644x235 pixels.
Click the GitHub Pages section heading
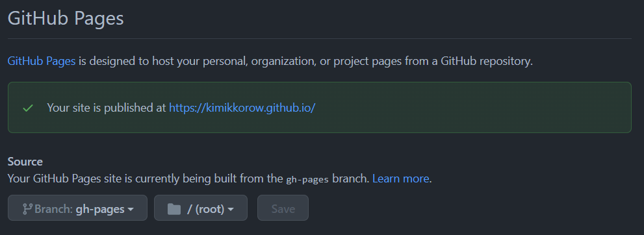[66, 18]
